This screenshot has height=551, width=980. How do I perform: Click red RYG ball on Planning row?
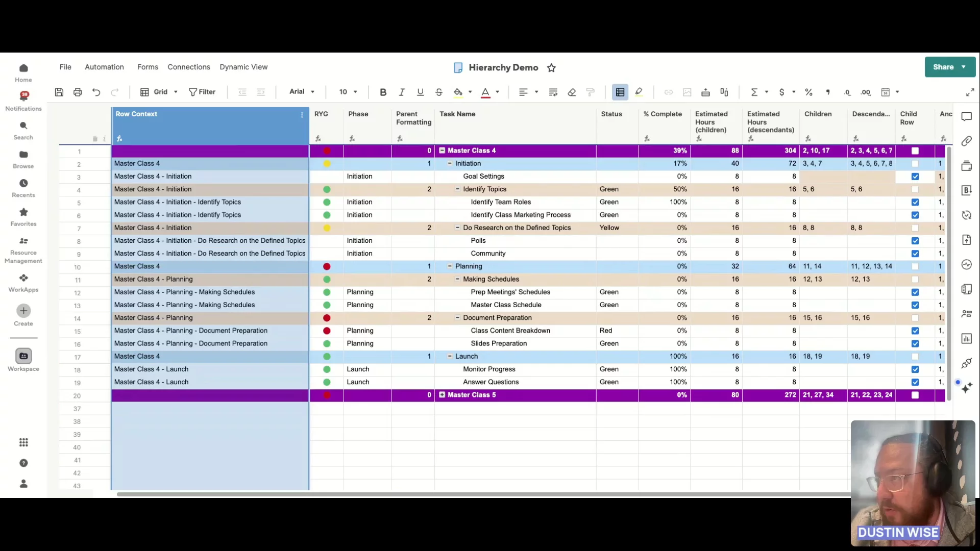(327, 267)
